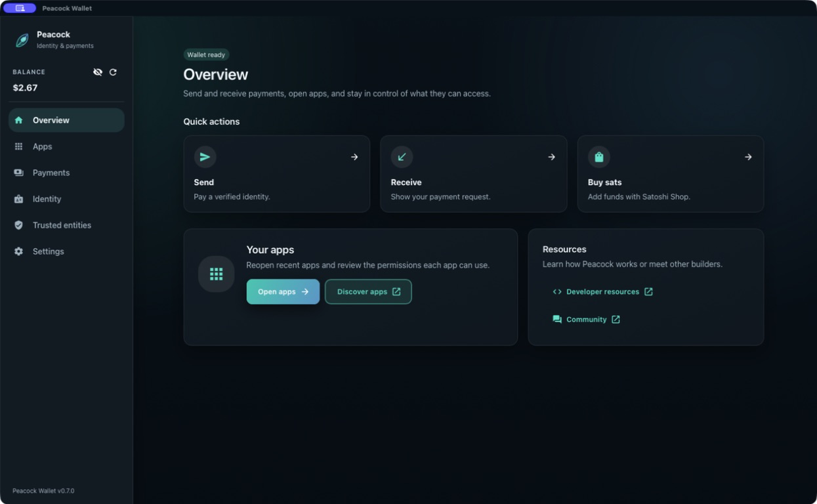Click "Add funds with Satoshi Shop." text

point(639,197)
